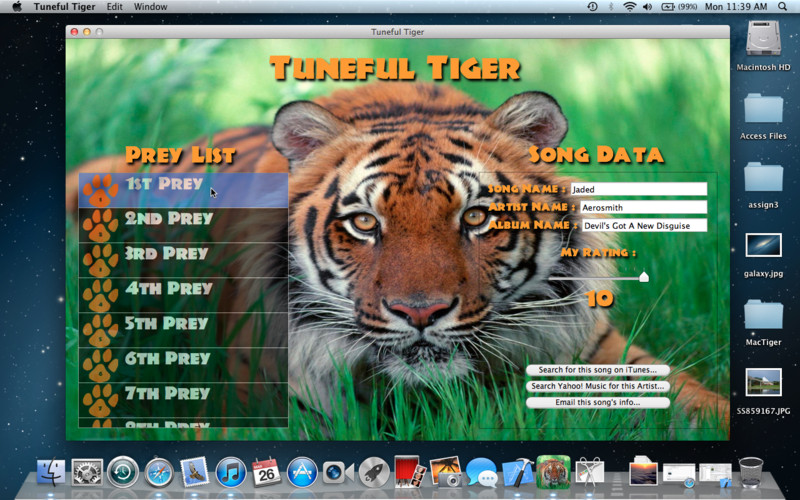
Task: Click Spotlight magnifier in menu bar
Action: (782, 7)
